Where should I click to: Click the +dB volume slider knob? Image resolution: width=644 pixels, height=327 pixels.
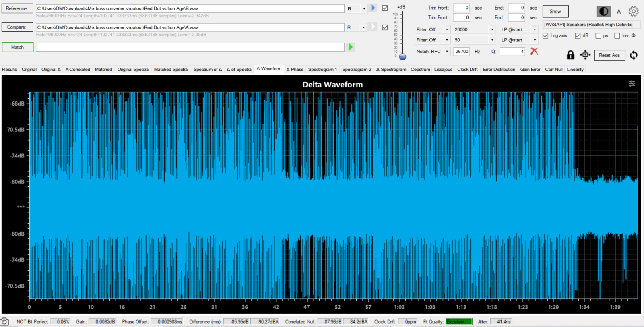402,57
